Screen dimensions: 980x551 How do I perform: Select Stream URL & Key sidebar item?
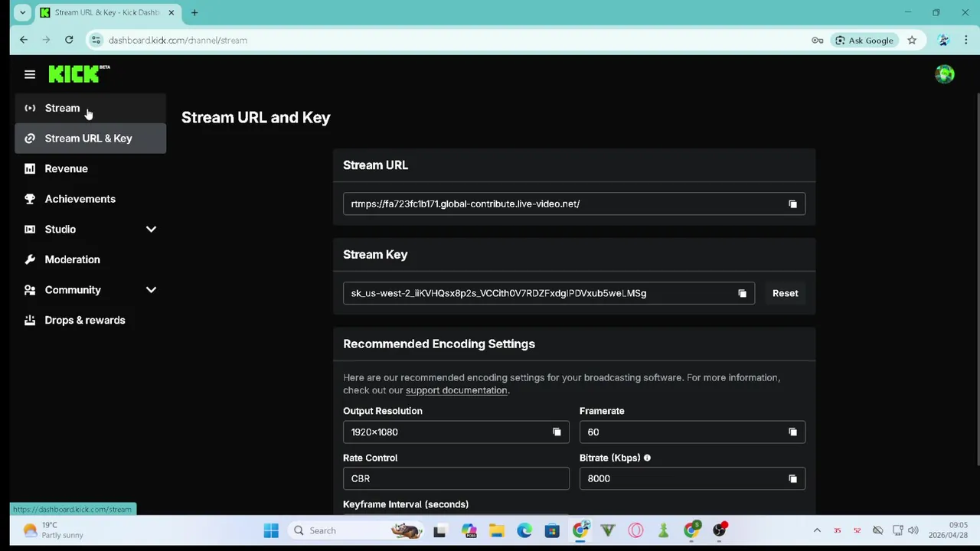pyautogui.click(x=90, y=139)
